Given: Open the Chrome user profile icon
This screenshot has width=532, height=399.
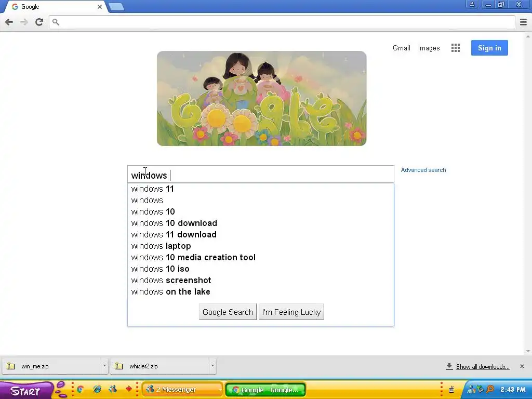Looking at the screenshot, I should coord(472,4).
